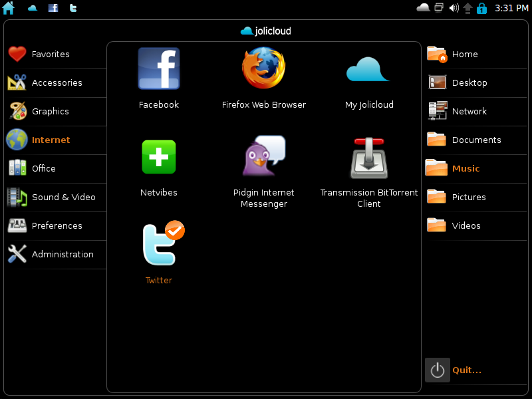Click the home icon in top panel
The height and width of the screenshot is (399, 532).
click(x=9, y=8)
